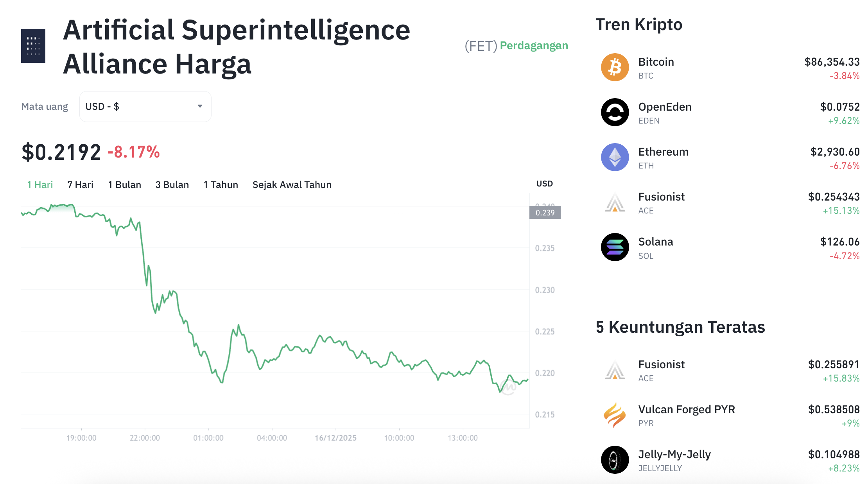The height and width of the screenshot is (484, 868).
Task: Switch chart to 7 Hari
Action: [x=80, y=185]
